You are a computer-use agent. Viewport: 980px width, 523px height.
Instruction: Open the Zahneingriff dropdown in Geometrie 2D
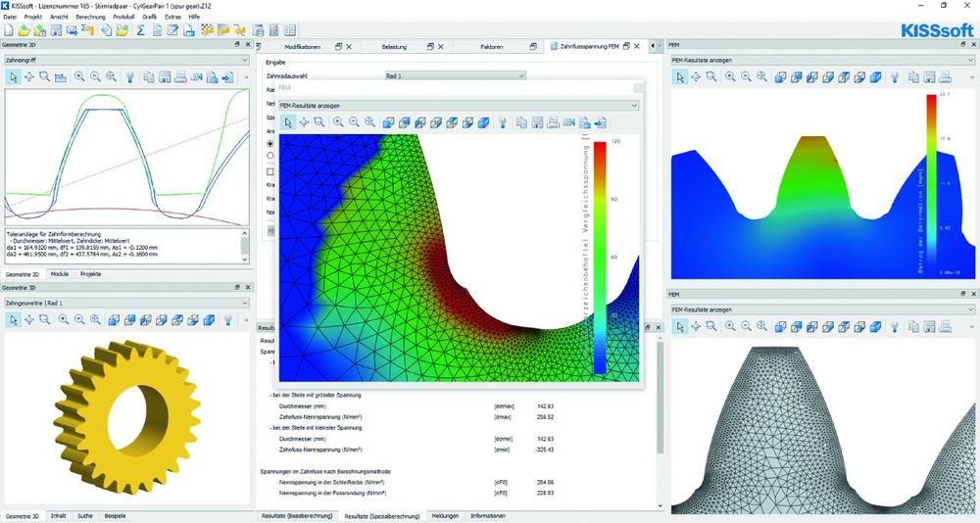click(126, 61)
